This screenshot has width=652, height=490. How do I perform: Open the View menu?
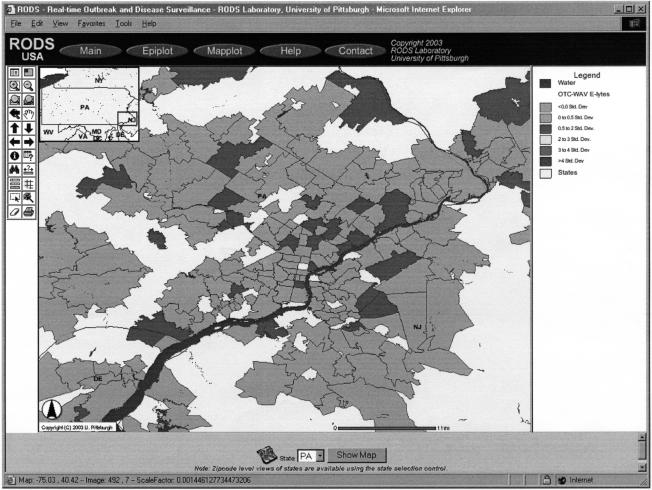pyautogui.click(x=60, y=24)
